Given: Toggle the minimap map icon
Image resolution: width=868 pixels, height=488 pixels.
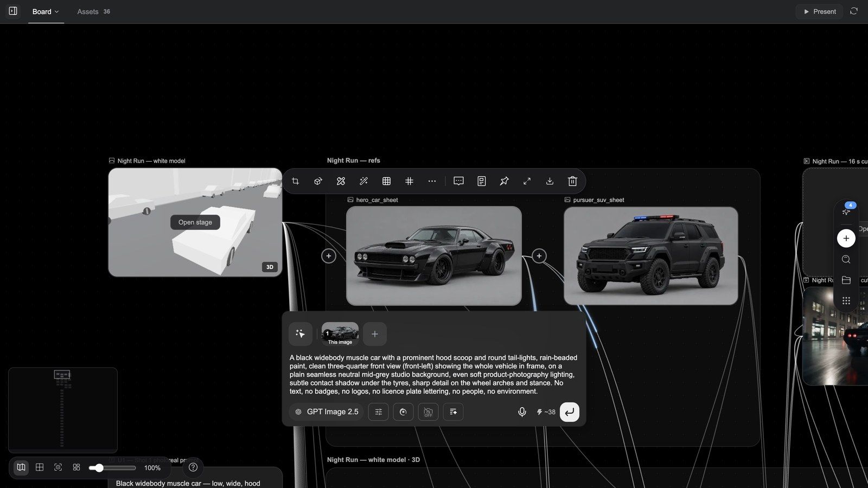Looking at the screenshot, I should pos(21,467).
